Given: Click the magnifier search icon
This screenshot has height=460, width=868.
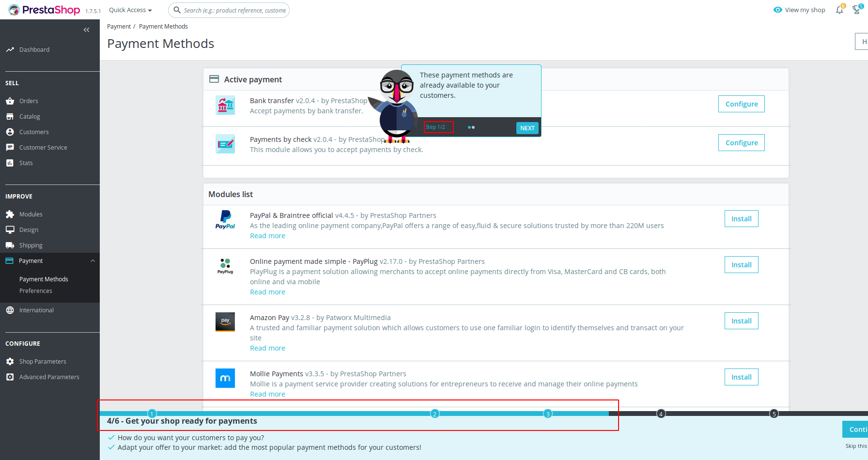Looking at the screenshot, I should tap(177, 10).
